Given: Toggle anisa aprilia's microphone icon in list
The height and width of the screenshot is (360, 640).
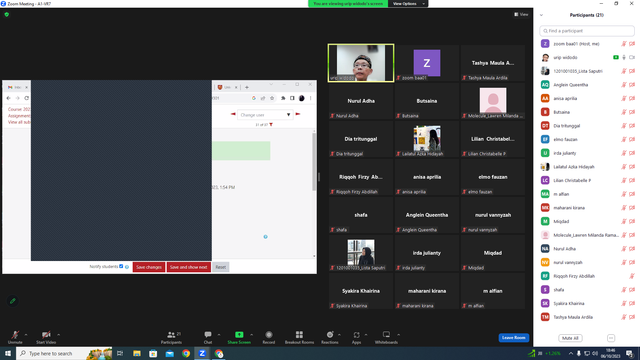Looking at the screenshot, I should [x=624, y=98].
